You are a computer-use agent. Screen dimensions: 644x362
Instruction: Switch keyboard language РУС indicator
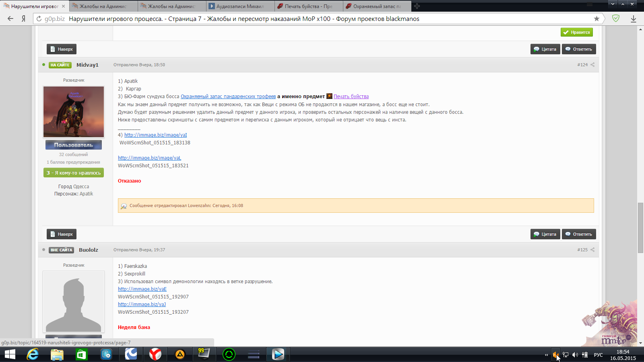[598, 355]
